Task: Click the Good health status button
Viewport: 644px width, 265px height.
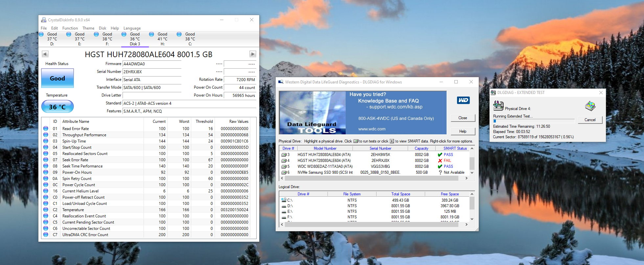Action: coord(57,78)
